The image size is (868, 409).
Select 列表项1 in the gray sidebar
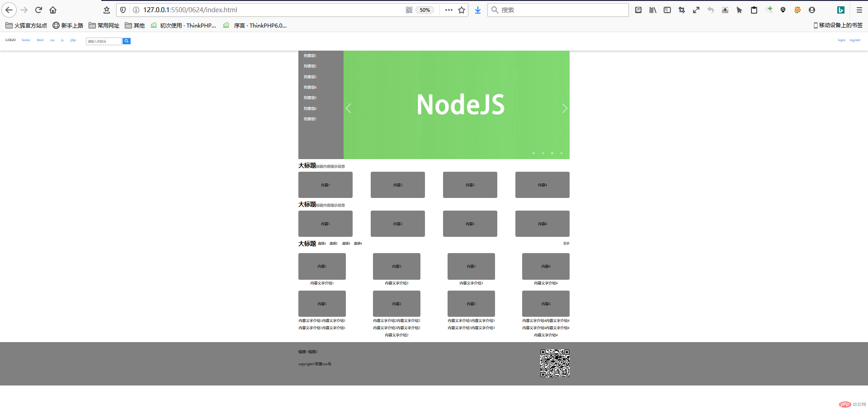pos(310,56)
